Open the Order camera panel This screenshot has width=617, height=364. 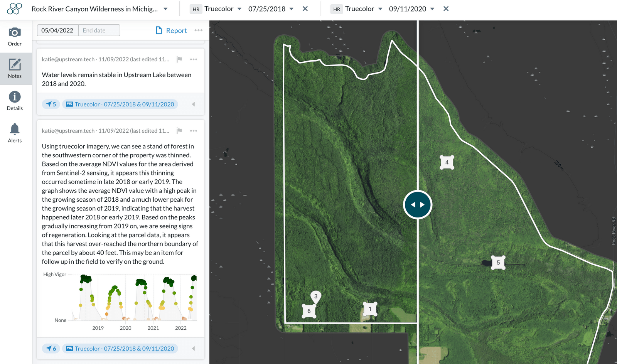tap(15, 37)
